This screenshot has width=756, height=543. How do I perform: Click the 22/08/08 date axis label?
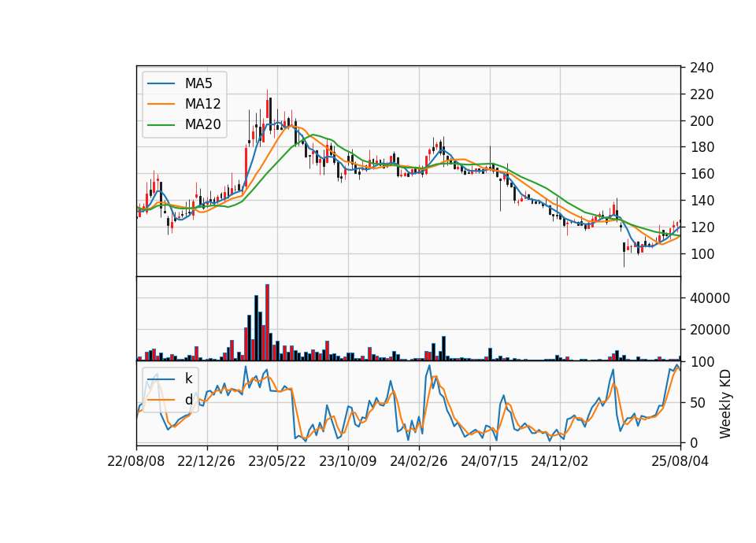pos(136,461)
